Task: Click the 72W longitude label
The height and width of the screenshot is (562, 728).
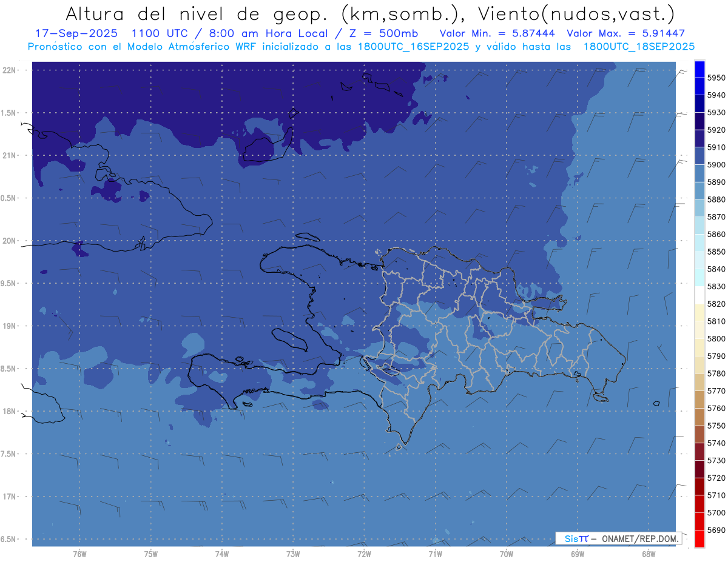Action: pyautogui.click(x=364, y=554)
